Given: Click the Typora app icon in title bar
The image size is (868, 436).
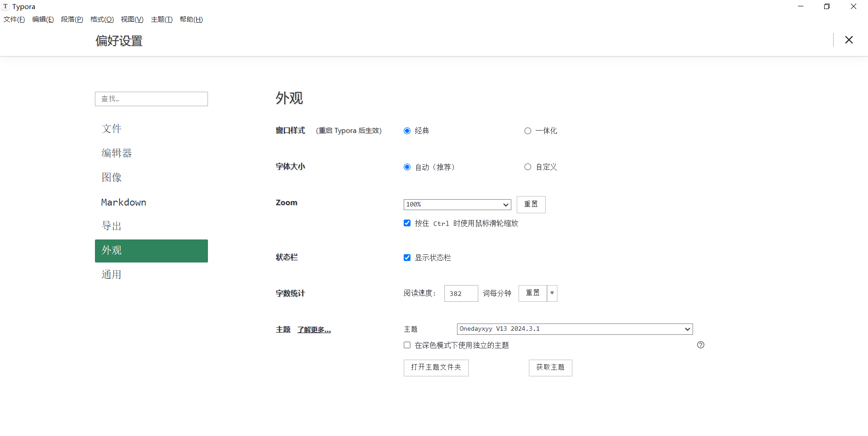Looking at the screenshot, I should point(5,6).
